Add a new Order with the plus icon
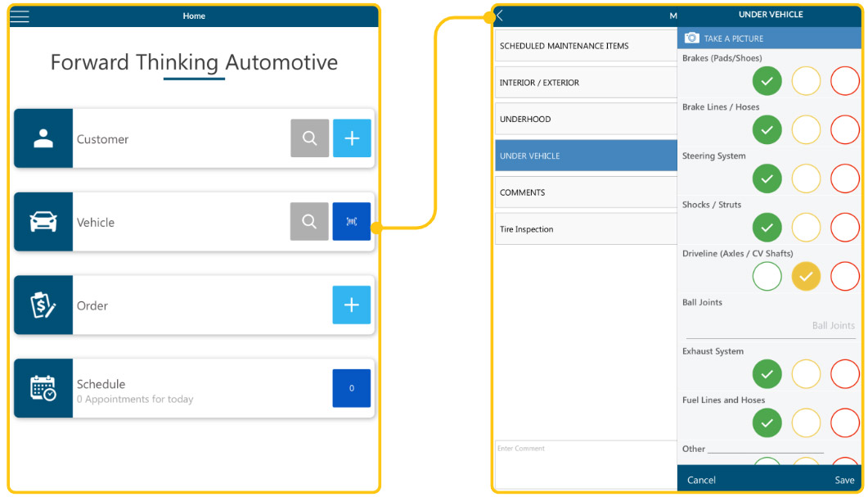This screenshot has height=497, width=868. tap(352, 305)
